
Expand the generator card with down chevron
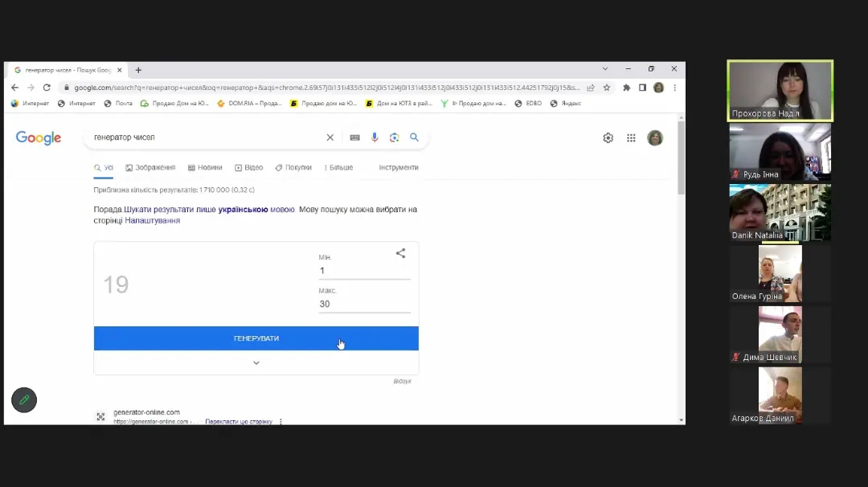click(x=256, y=363)
